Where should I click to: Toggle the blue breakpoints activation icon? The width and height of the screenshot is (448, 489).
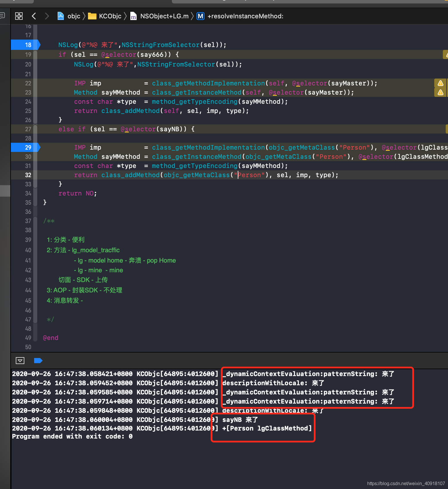coord(38,361)
